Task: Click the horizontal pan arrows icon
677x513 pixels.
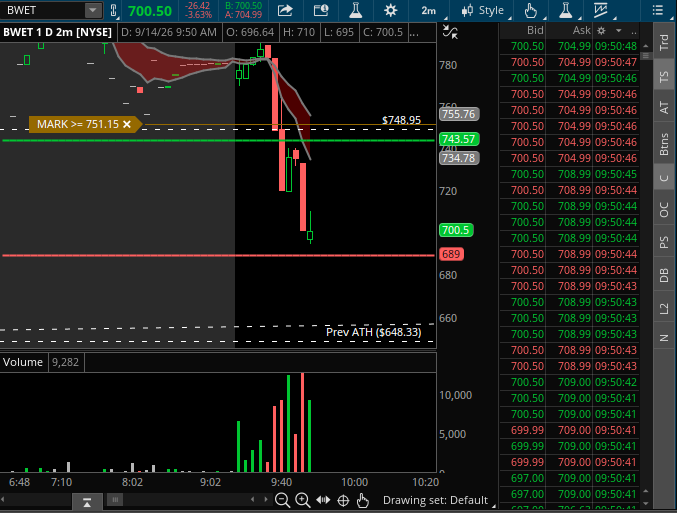Action: point(323,500)
